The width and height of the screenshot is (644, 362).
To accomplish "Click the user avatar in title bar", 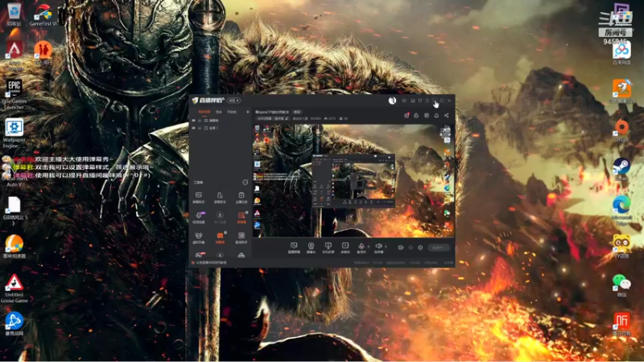I will [392, 101].
